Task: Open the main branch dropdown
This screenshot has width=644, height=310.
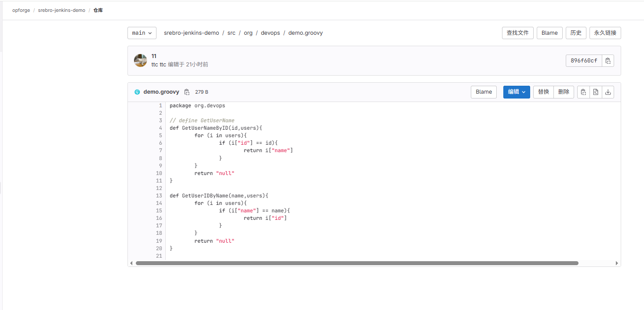Action: 142,33
